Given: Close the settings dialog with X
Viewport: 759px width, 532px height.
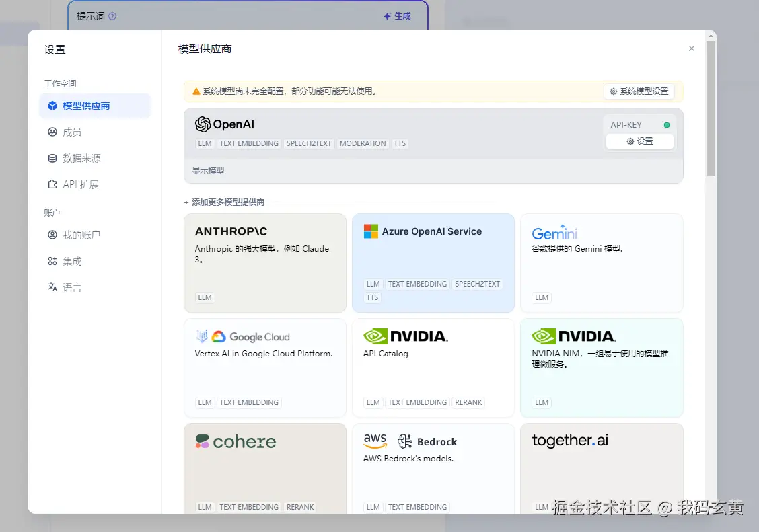Looking at the screenshot, I should point(692,48).
